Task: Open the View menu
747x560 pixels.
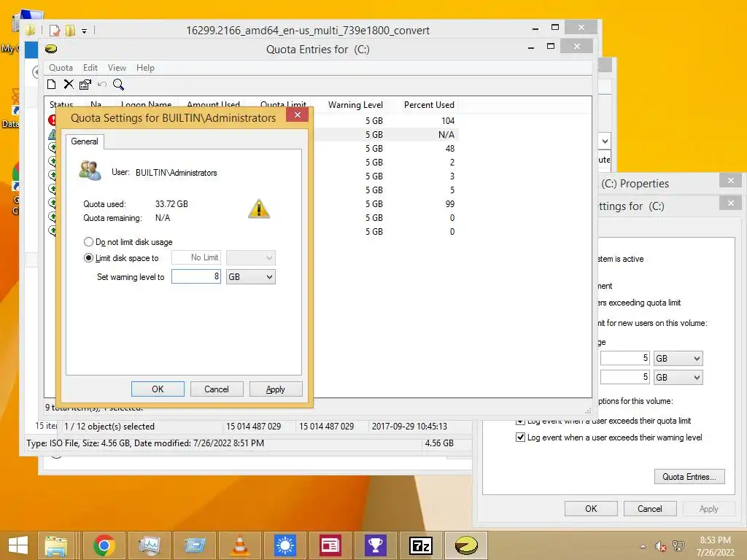Action: click(x=117, y=68)
